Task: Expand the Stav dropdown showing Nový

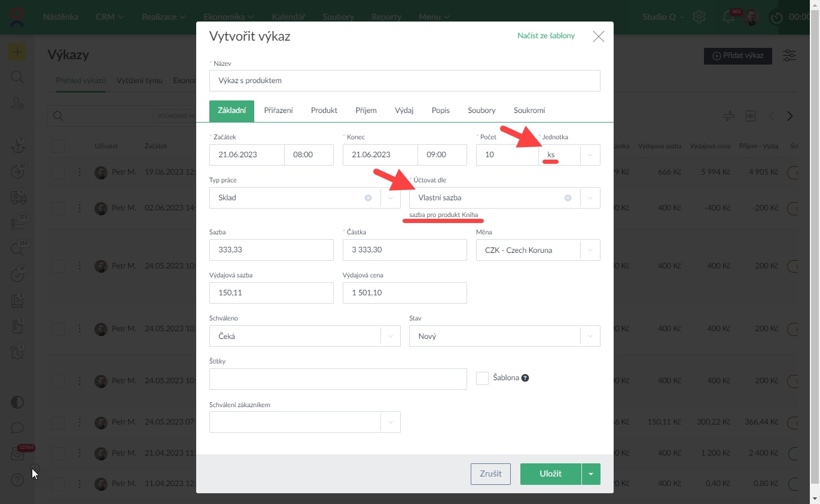Action: click(590, 337)
